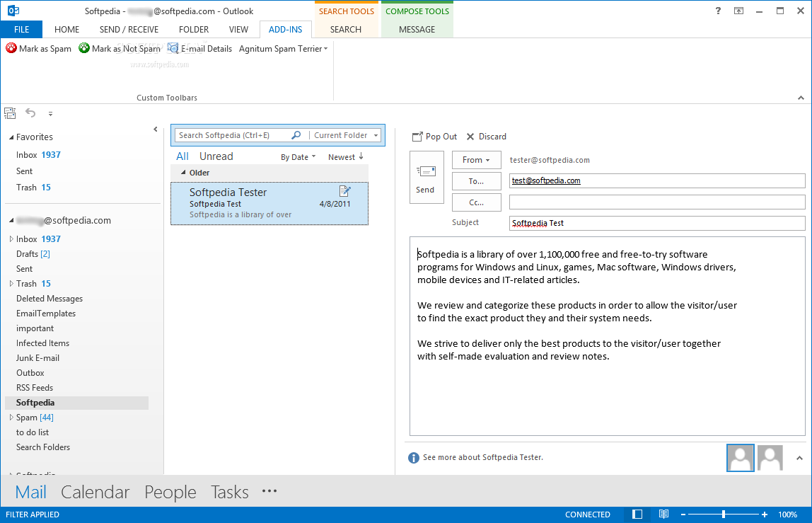812x523 pixels.
Task: Open the Infected Items folder
Action: pyautogui.click(x=42, y=343)
